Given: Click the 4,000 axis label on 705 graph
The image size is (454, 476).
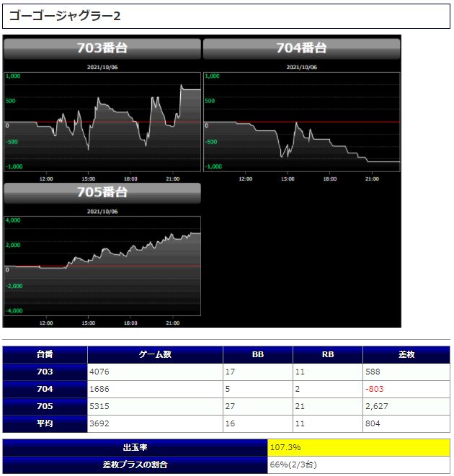Looking at the screenshot, I should (x=13, y=220).
